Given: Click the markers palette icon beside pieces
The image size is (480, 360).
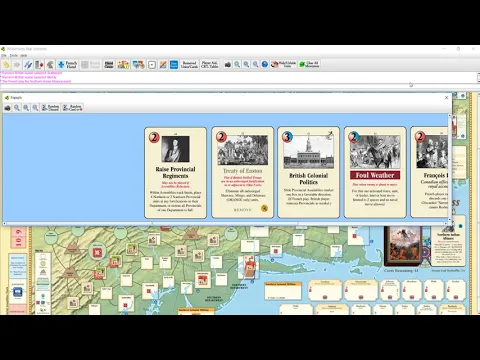Looking at the screenshot, I should tap(138, 64).
